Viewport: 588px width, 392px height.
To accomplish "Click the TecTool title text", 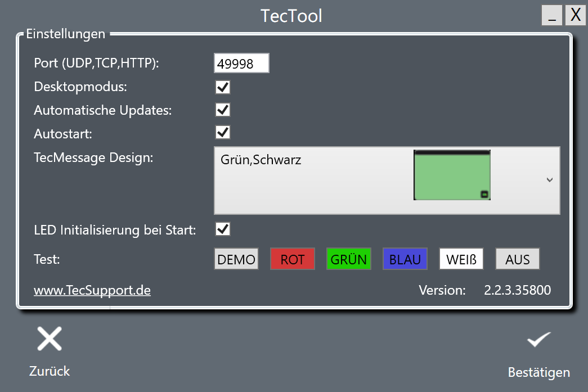I will (x=291, y=16).
